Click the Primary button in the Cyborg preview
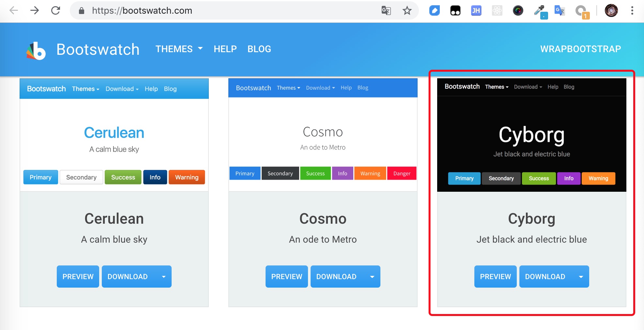This screenshot has height=330, width=644. click(464, 178)
